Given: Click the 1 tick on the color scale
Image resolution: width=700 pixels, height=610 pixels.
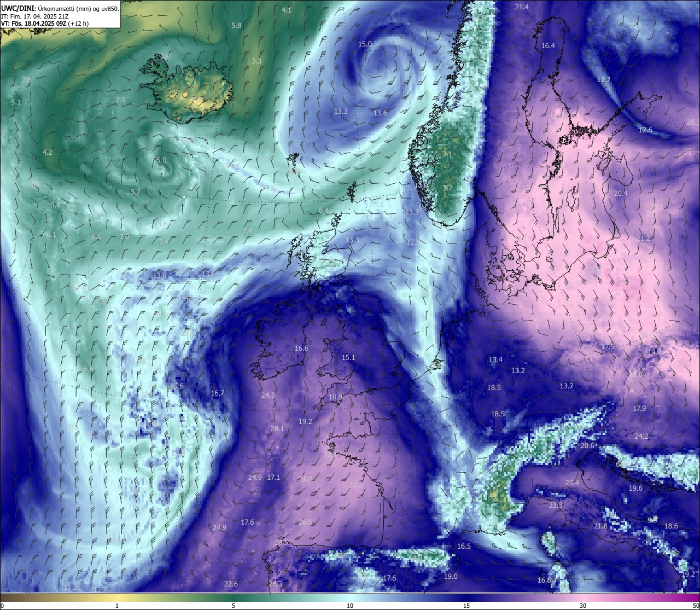Looking at the screenshot, I should (x=117, y=606).
